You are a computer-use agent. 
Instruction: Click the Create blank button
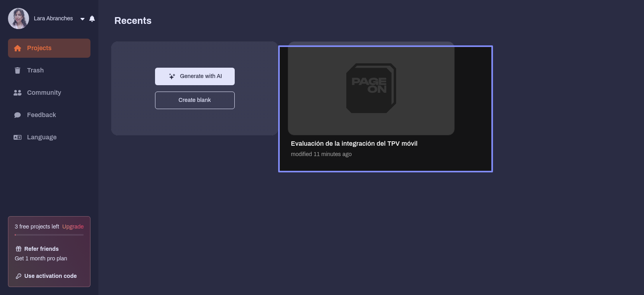pos(194,100)
